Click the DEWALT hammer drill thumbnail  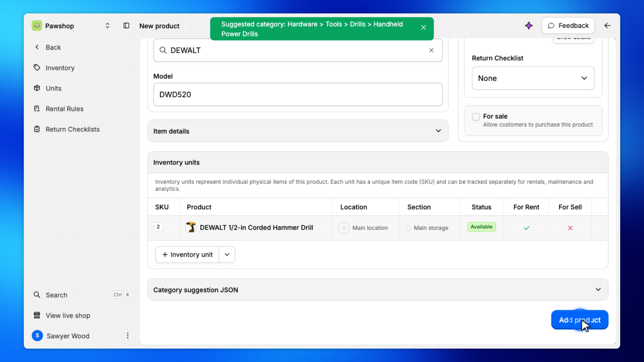(191, 227)
